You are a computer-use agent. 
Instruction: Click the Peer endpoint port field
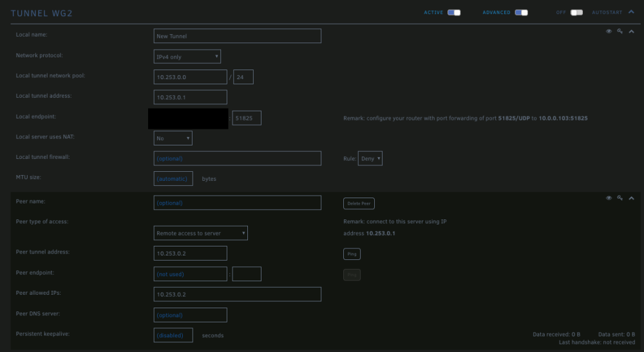pos(247,273)
